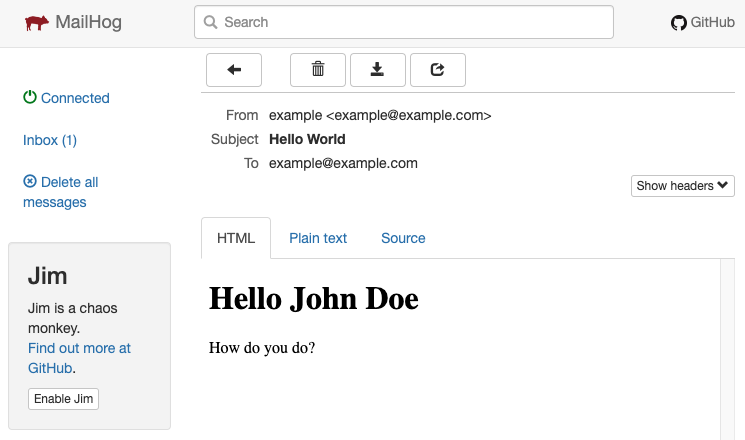Click the Hello John Doe heading
Image resolution: width=745 pixels, height=440 pixels.
(314, 299)
